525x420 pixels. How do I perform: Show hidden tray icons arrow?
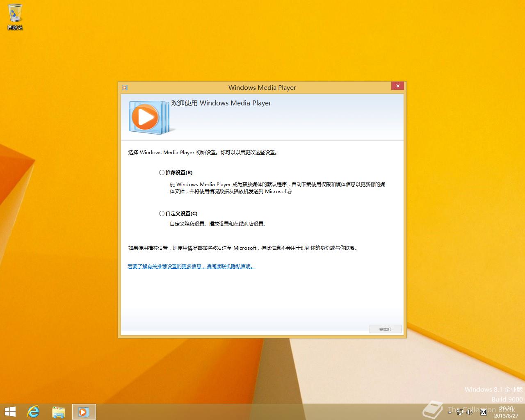coord(450,412)
